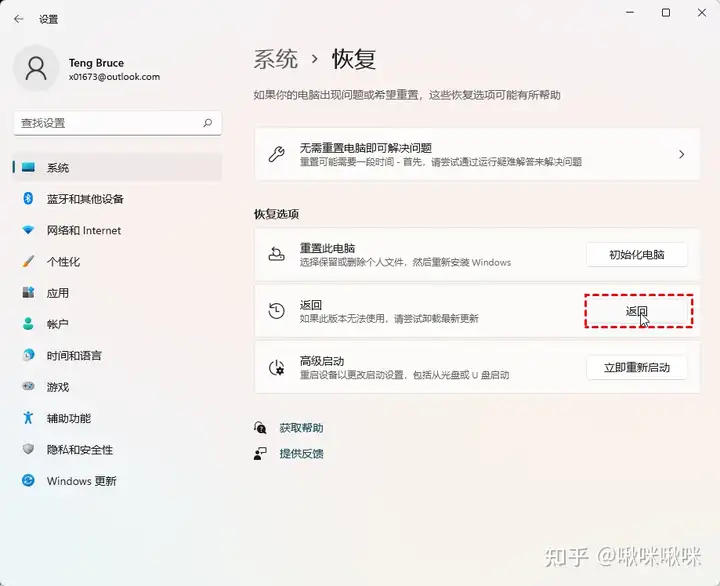Click the 系统 breadcrumb link

(x=276, y=59)
